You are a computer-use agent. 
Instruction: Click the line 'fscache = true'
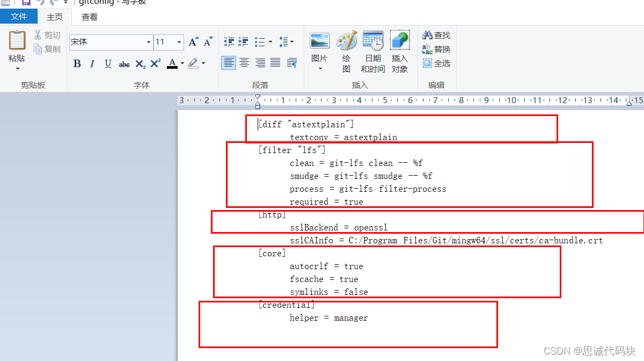click(x=324, y=279)
